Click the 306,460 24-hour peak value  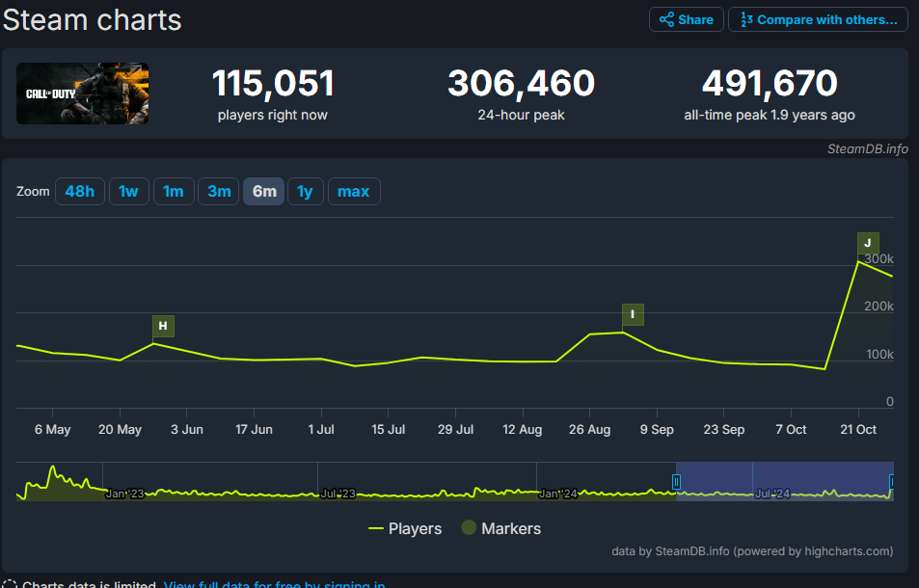click(521, 83)
